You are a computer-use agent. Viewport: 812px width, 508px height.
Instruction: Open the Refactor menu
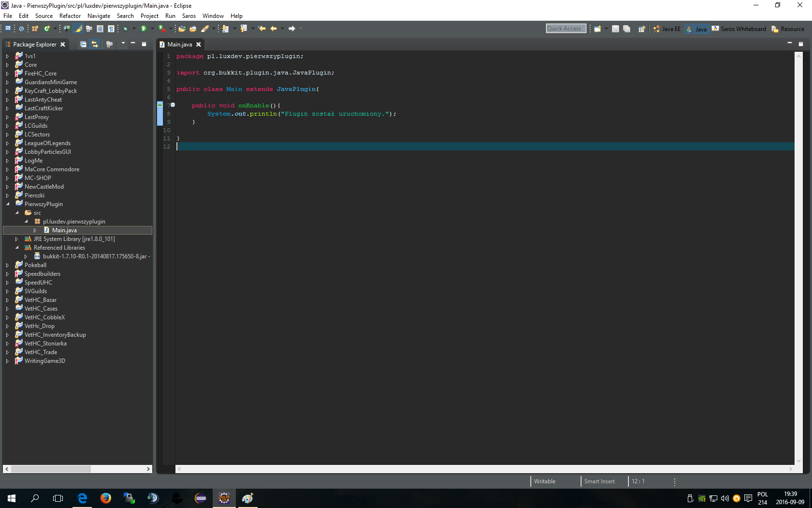coord(70,16)
